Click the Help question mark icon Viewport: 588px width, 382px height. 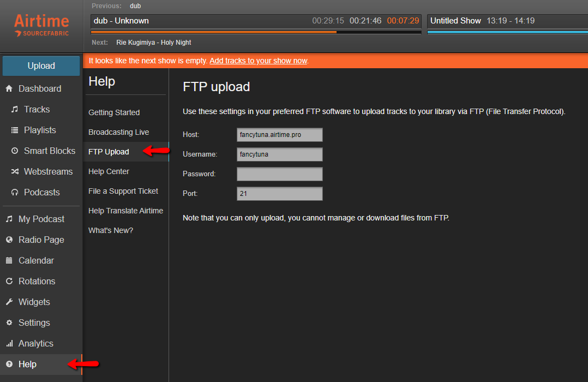tap(9, 364)
